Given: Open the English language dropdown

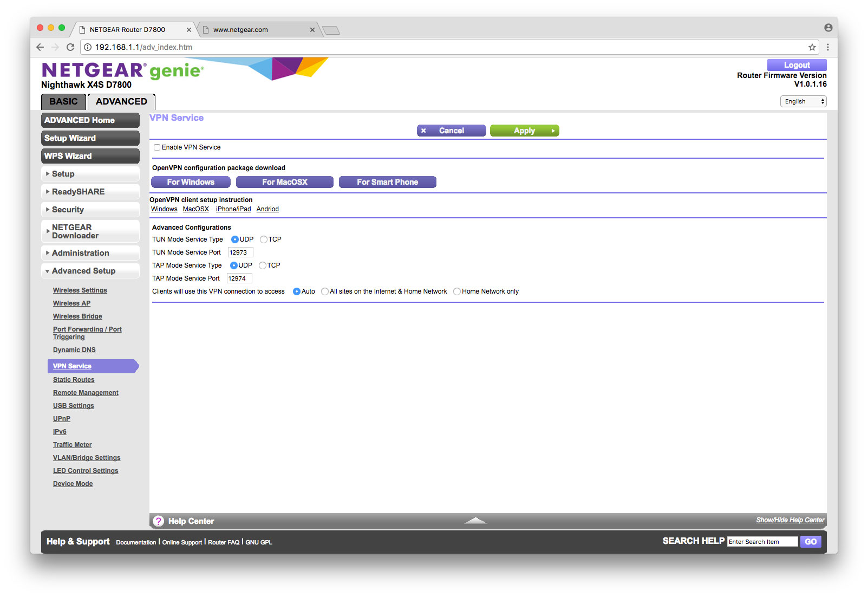Looking at the screenshot, I should (x=803, y=101).
